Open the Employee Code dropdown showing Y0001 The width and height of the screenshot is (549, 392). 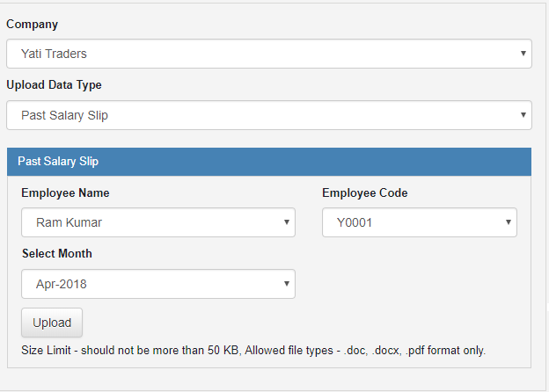coord(420,222)
